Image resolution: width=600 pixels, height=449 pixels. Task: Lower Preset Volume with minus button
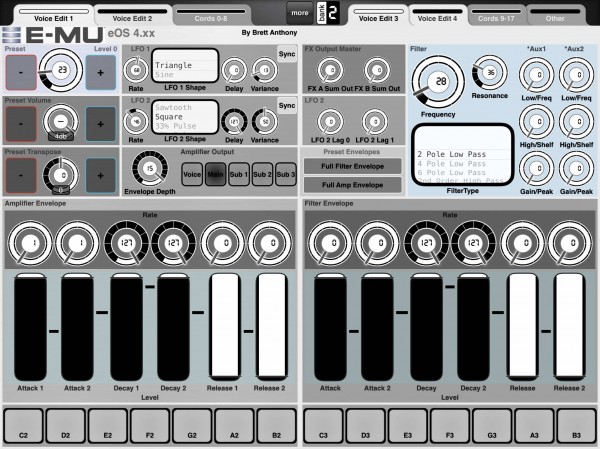pyautogui.click(x=21, y=124)
